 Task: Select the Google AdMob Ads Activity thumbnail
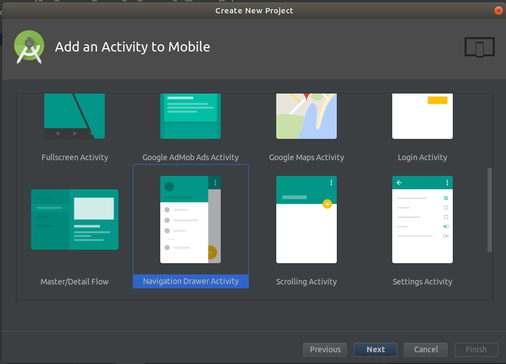(x=190, y=116)
